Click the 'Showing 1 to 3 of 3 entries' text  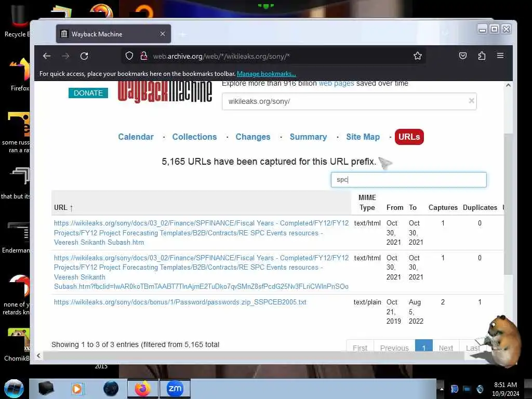[x=135, y=345]
